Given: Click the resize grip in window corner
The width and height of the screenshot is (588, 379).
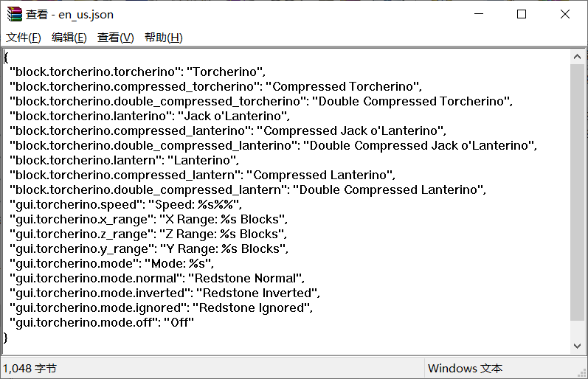Looking at the screenshot, I should [x=581, y=372].
